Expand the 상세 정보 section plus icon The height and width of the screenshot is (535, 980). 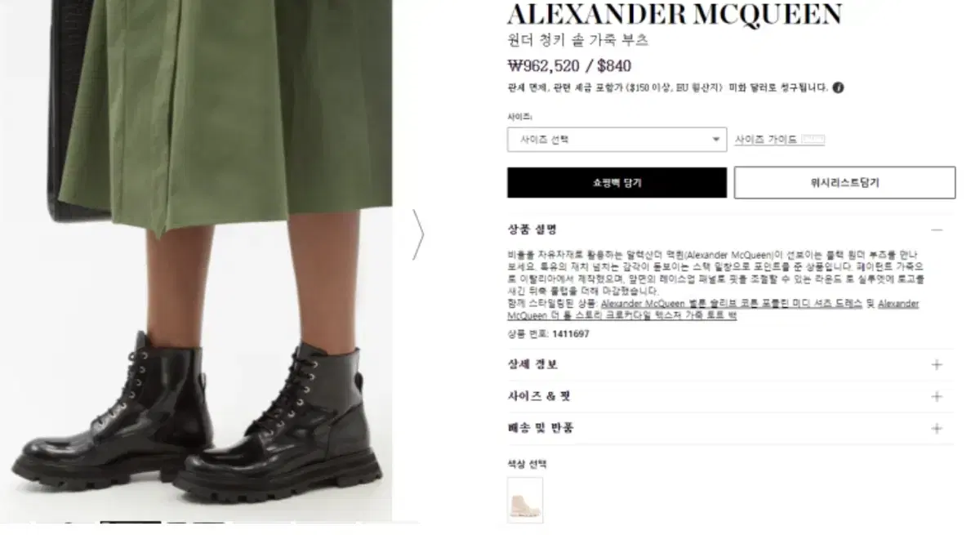pyautogui.click(x=937, y=365)
